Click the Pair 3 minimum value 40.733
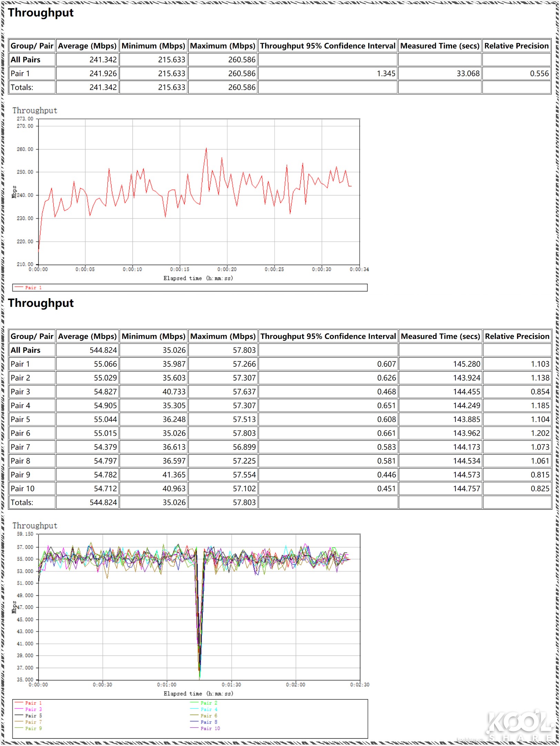560x746 pixels. (174, 392)
